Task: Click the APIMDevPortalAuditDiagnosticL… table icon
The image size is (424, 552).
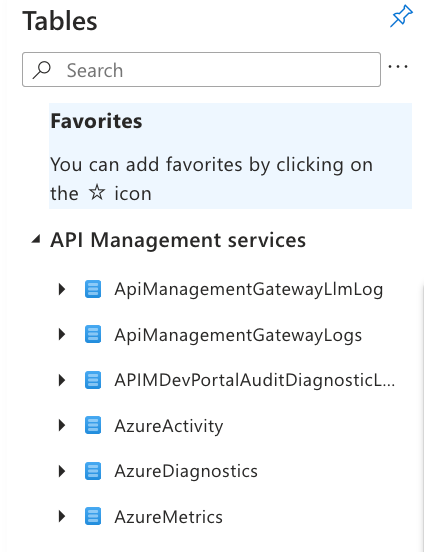Action: click(x=93, y=380)
